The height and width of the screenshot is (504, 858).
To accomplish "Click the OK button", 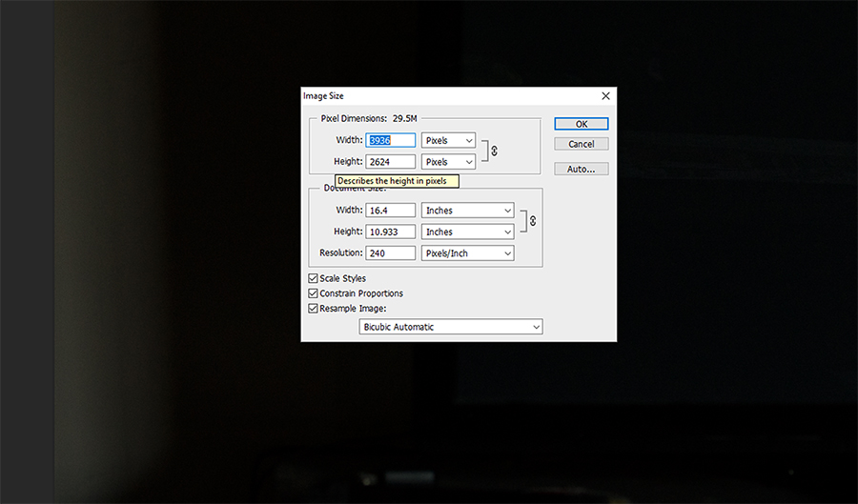I will pyautogui.click(x=582, y=124).
